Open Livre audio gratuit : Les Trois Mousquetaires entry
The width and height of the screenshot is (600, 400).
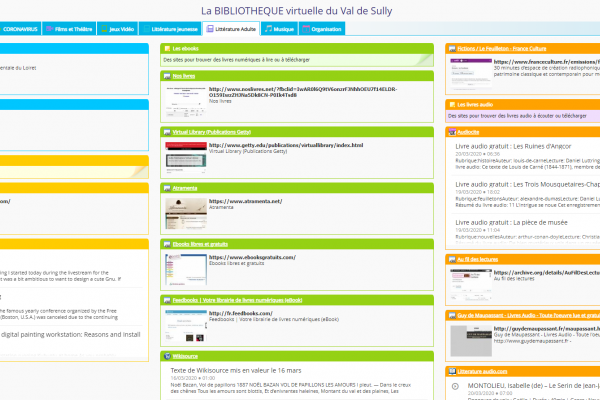pyautogui.click(x=528, y=184)
